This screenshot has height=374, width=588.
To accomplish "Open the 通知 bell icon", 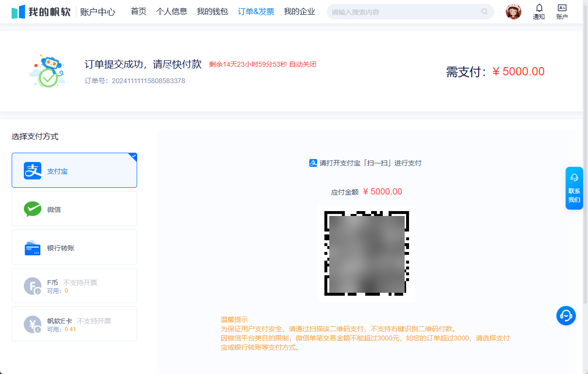I will click(539, 8).
